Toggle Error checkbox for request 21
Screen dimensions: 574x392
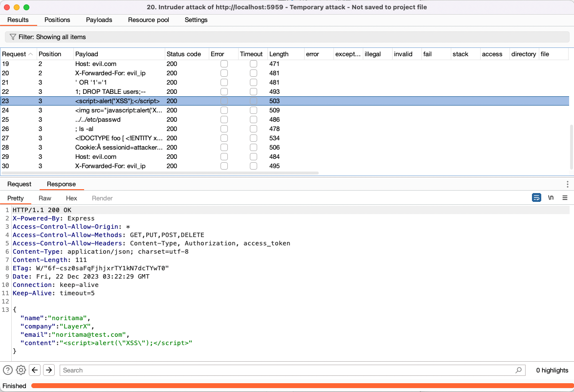(224, 82)
